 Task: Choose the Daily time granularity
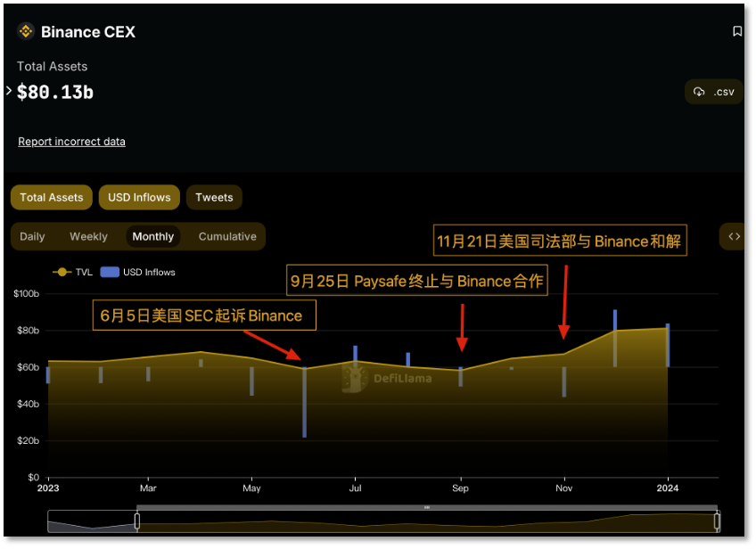32,236
